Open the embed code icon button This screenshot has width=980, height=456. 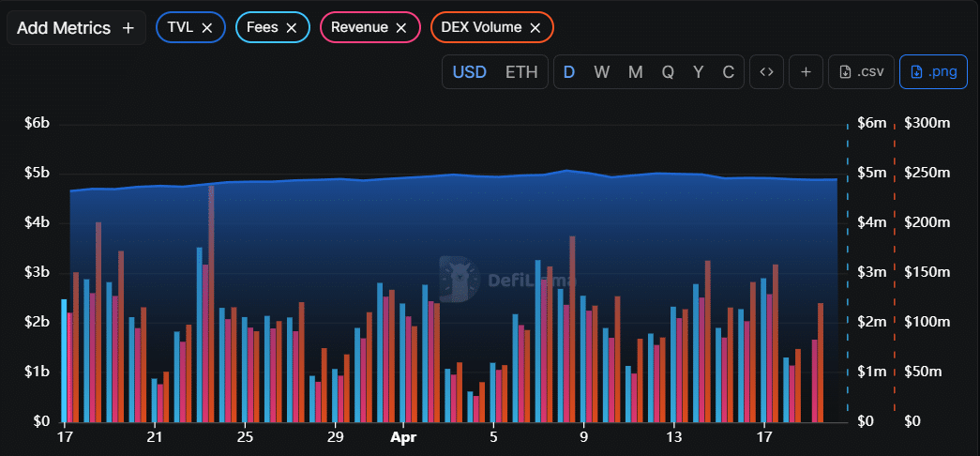pyautogui.click(x=766, y=72)
